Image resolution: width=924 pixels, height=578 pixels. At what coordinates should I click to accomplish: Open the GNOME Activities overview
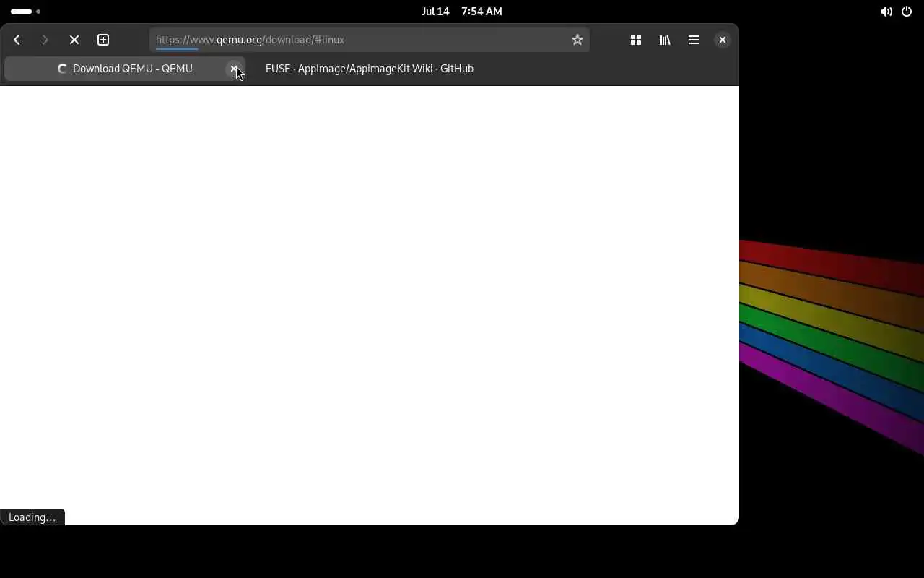pos(25,12)
